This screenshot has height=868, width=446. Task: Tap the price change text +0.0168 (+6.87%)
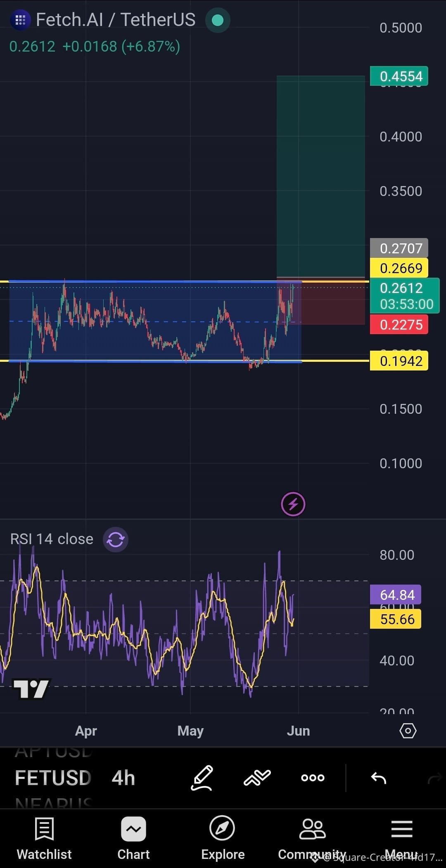(121, 46)
